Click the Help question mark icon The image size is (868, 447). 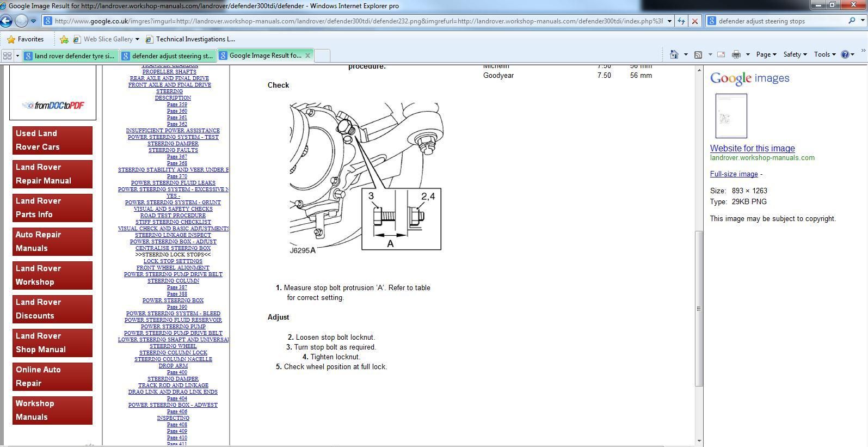(845, 54)
